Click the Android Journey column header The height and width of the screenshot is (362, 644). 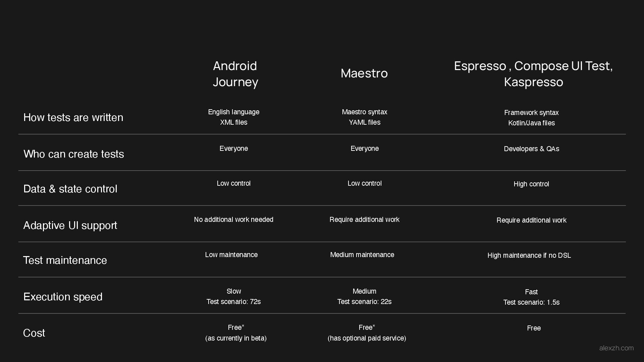coord(235,74)
